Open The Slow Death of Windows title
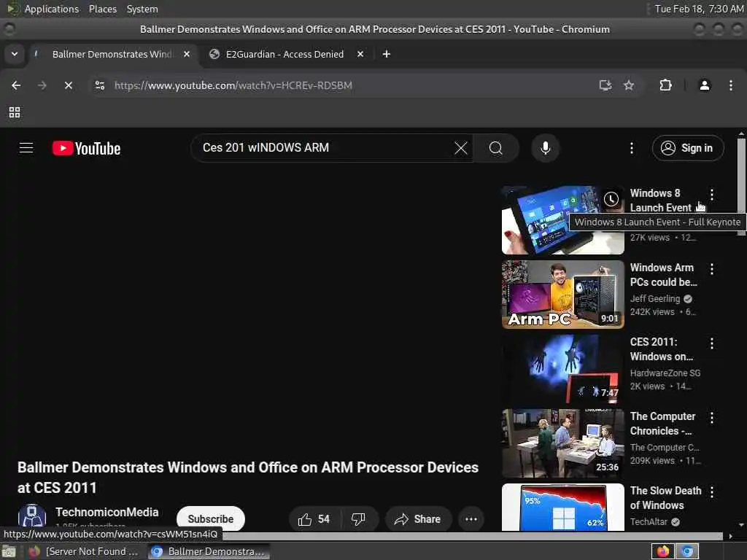This screenshot has height=560, width=747. tap(665, 497)
